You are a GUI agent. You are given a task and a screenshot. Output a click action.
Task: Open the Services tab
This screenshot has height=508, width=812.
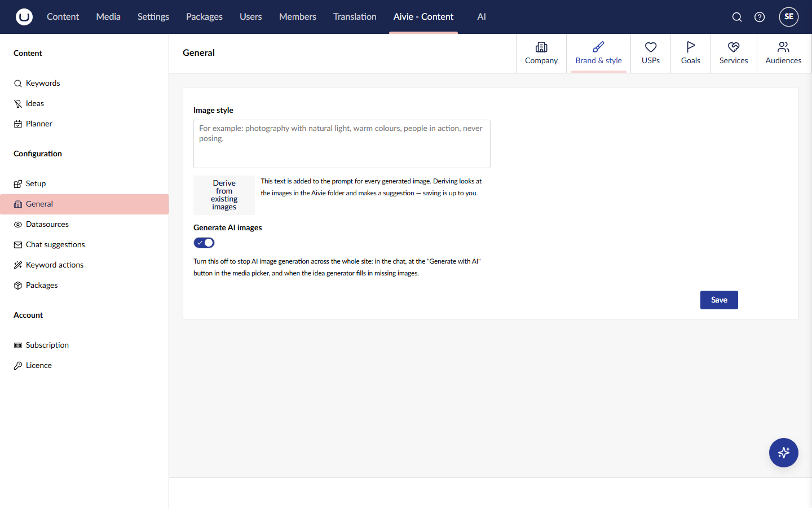coord(734,53)
